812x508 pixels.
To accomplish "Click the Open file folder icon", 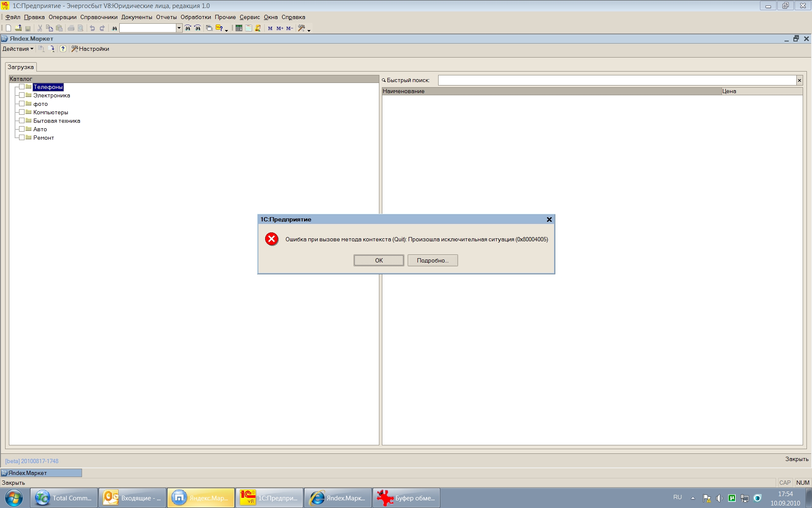I will [x=18, y=28].
